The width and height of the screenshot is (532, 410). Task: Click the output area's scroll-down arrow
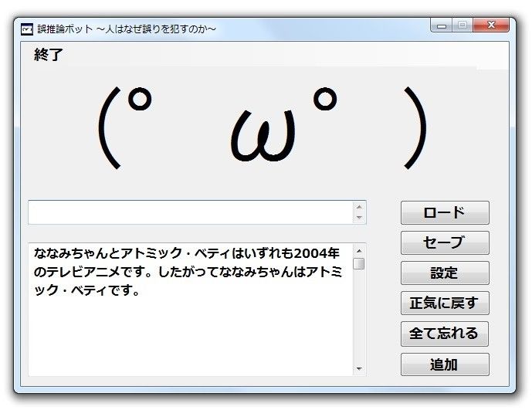click(358, 369)
